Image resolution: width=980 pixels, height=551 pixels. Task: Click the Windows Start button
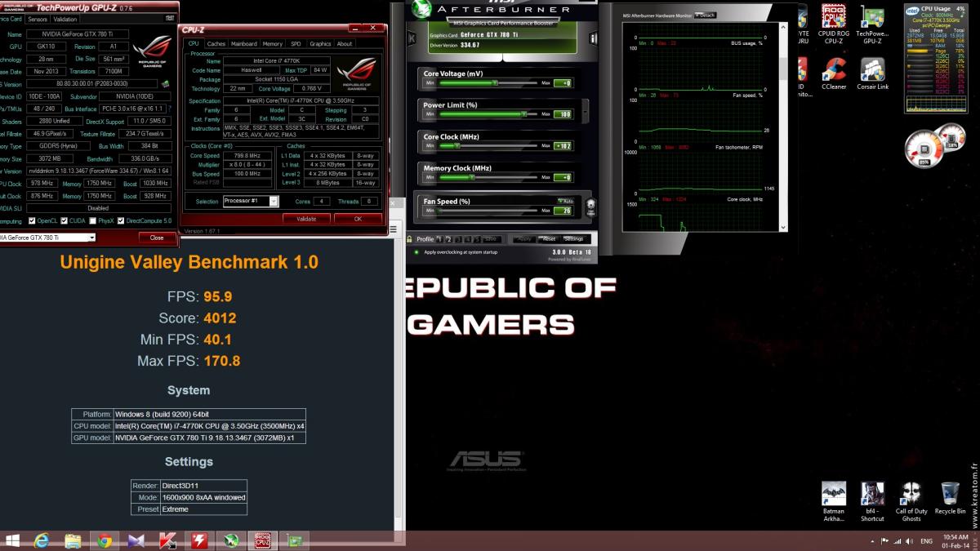click(x=13, y=540)
